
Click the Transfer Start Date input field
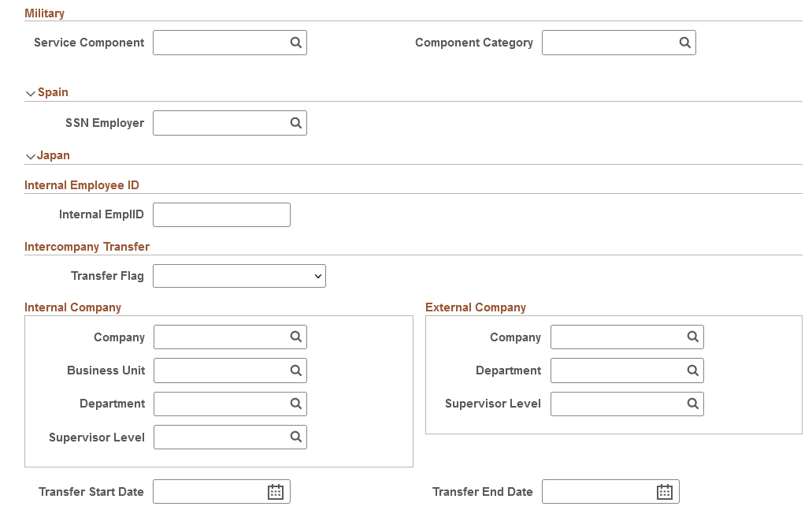209,491
